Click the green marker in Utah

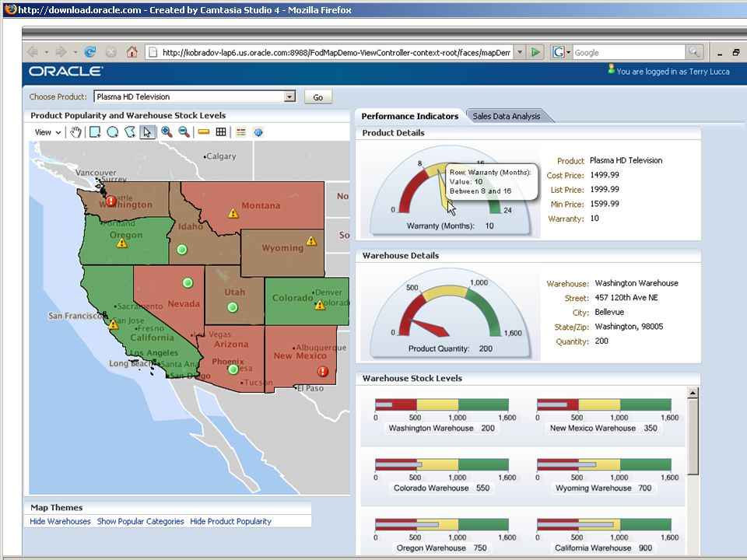(233, 307)
